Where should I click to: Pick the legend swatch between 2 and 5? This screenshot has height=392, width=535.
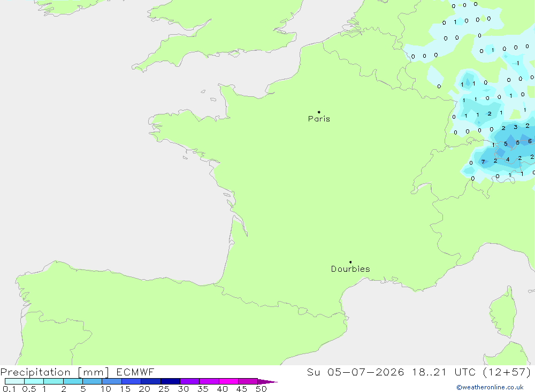[x=73, y=381]
